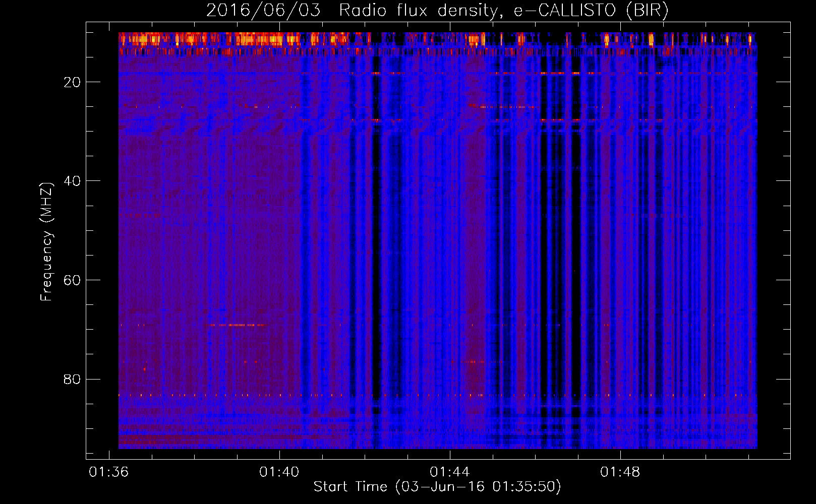This screenshot has width=816, height=504.
Task: Click the 01:36 time tick label
Action: (109, 472)
